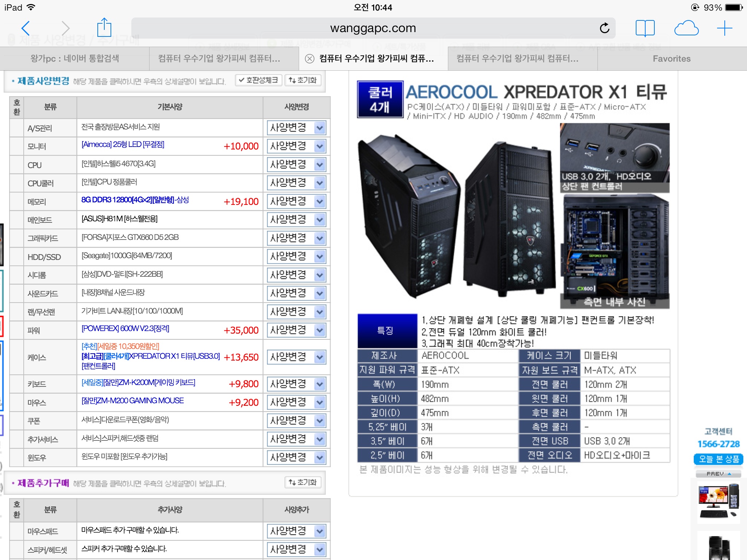Open the 사양변경 dropdown for 파워
This screenshot has height=560, width=747.
click(296, 330)
